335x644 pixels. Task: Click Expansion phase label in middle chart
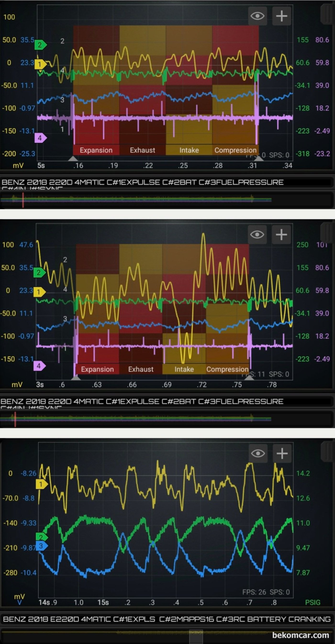click(x=97, y=369)
